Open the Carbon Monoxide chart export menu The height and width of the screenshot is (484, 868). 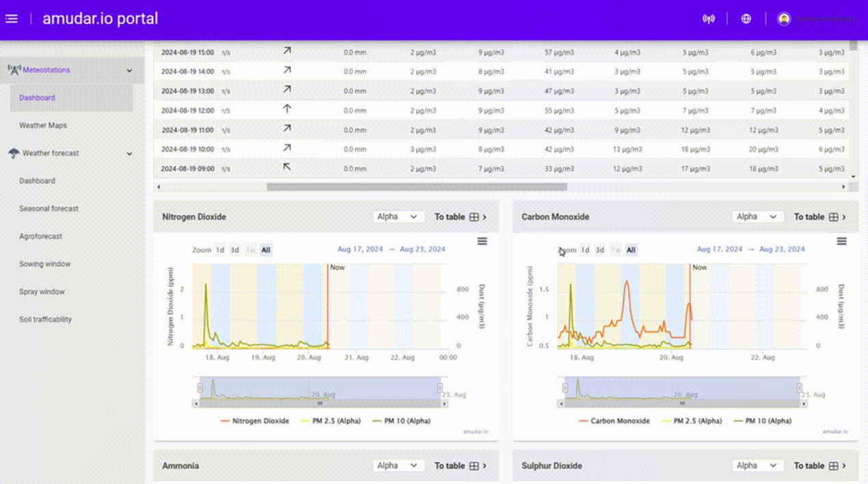841,241
